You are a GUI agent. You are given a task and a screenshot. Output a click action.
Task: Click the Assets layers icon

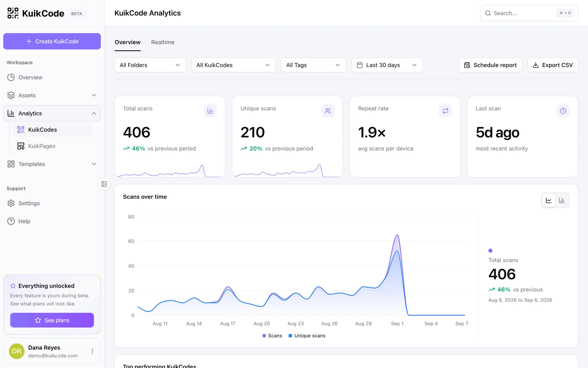point(11,95)
